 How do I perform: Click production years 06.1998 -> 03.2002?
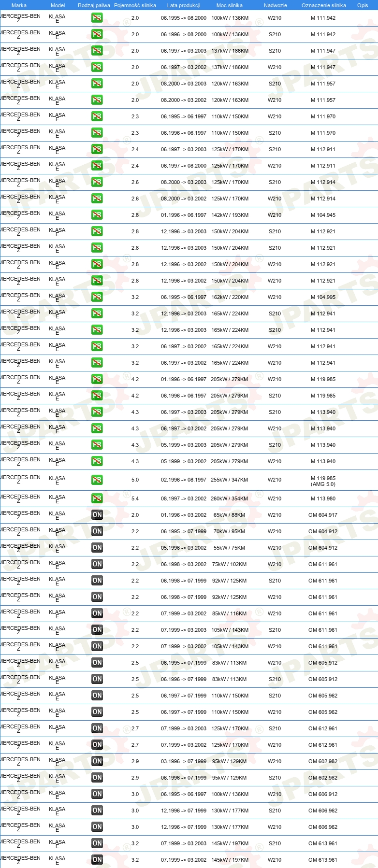pos(184,565)
